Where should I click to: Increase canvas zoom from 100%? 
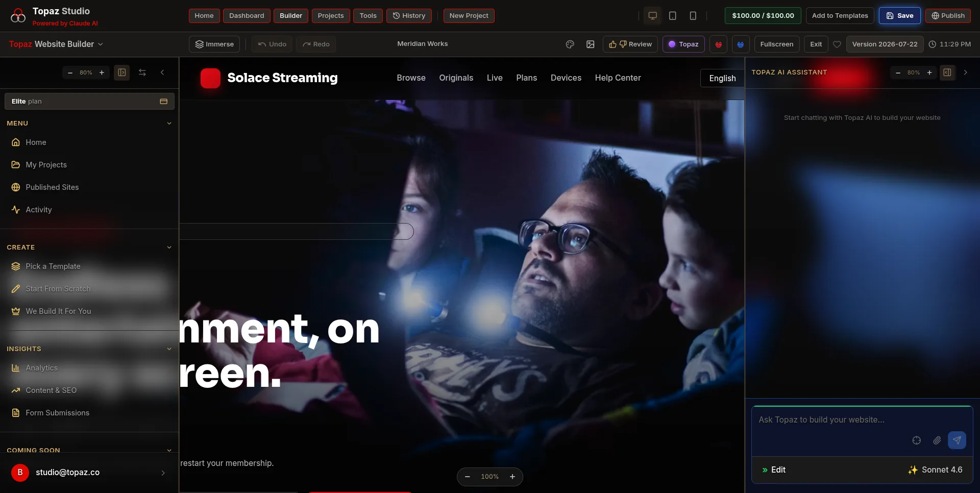(x=512, y=477)
